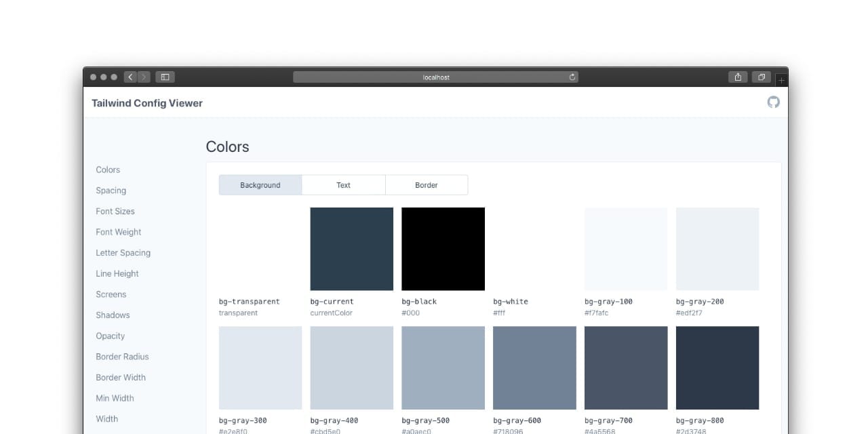868x434 pixels.
Task: Reload the page in address bar
Action: [x=572, y=77]
